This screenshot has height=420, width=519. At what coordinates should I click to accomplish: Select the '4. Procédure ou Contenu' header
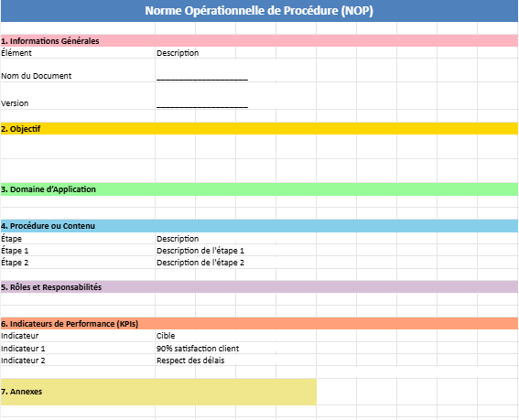click(259, 226)
